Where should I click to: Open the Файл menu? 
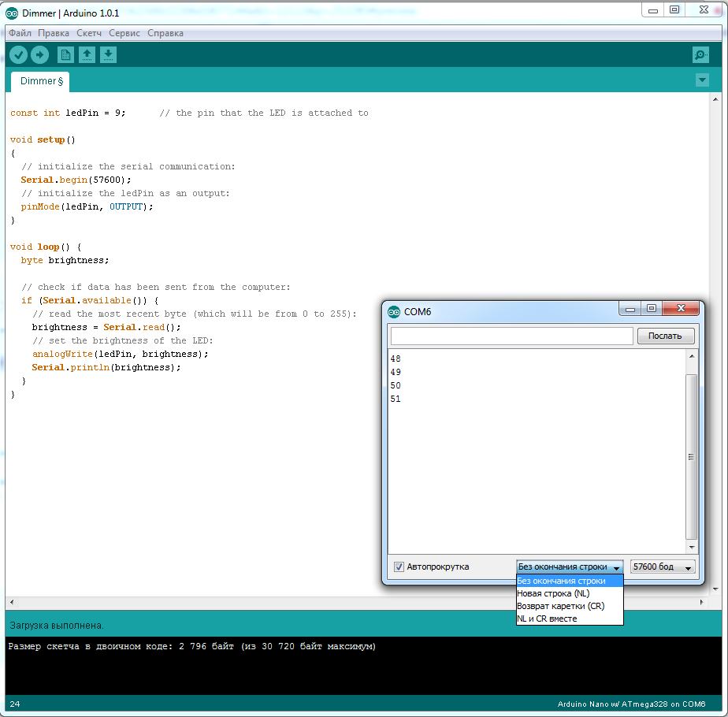point(20,33)
